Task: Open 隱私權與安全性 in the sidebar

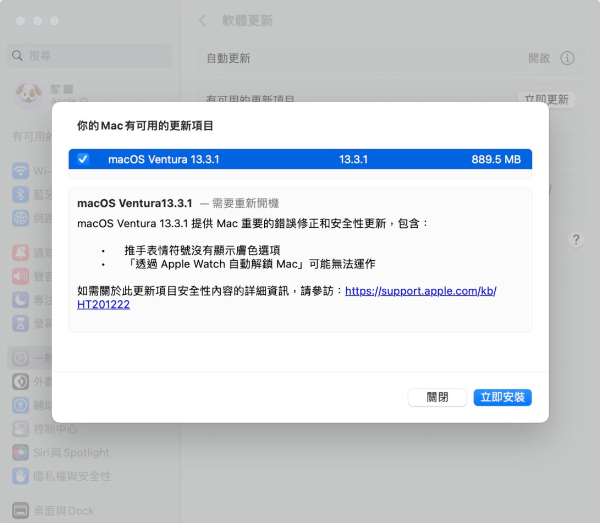Action: [x=62, y=476]
